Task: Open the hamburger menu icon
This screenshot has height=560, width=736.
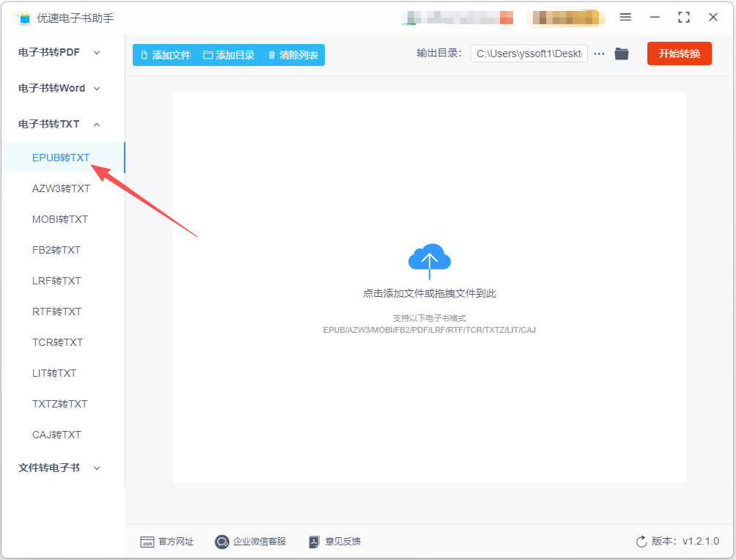Action: tap(625, 18)
